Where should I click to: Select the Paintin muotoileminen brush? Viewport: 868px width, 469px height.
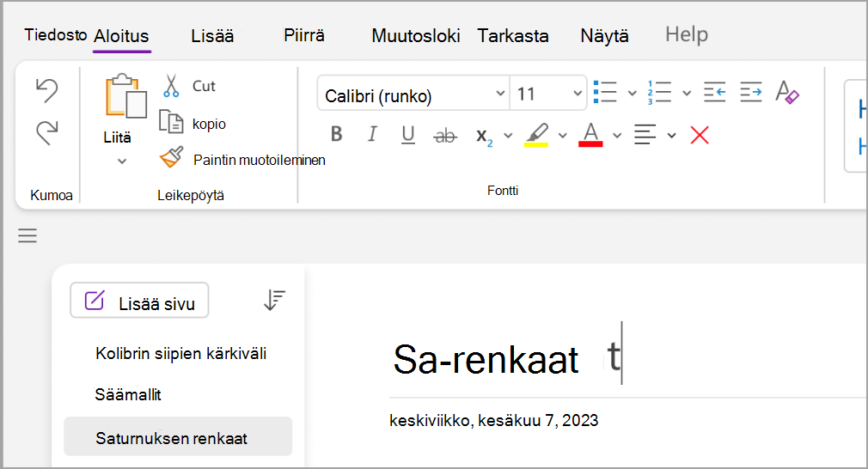[172, 158]
